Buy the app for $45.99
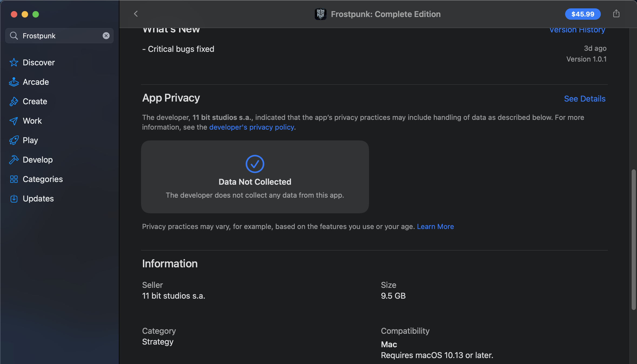 (x=583, y=14)
